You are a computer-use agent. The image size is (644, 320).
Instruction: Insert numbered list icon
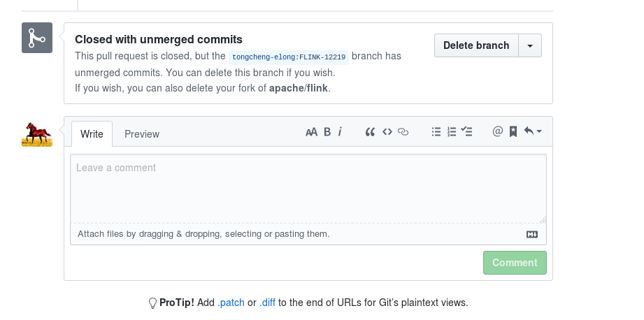[x=452, y=131]
